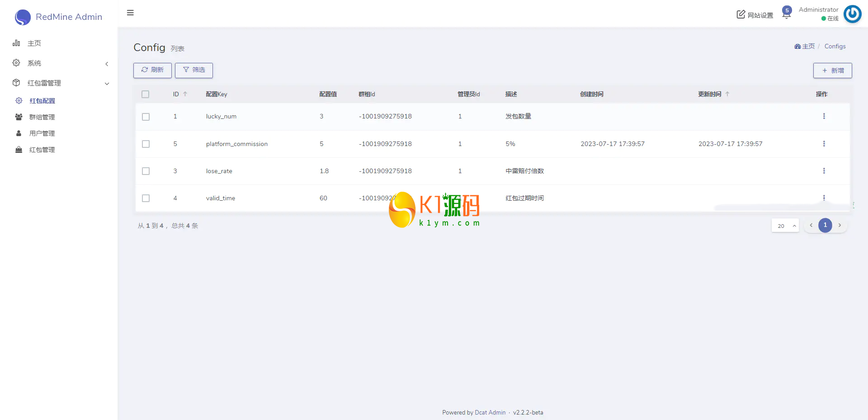The width and height of the screenshot is (868, 420).
Task: Open 系统 sidebar menu
Action: click(34, 63)
